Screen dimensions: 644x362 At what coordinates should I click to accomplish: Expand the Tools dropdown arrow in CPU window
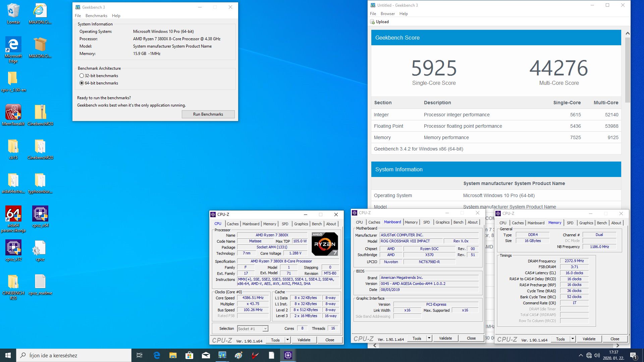(287, 340)
